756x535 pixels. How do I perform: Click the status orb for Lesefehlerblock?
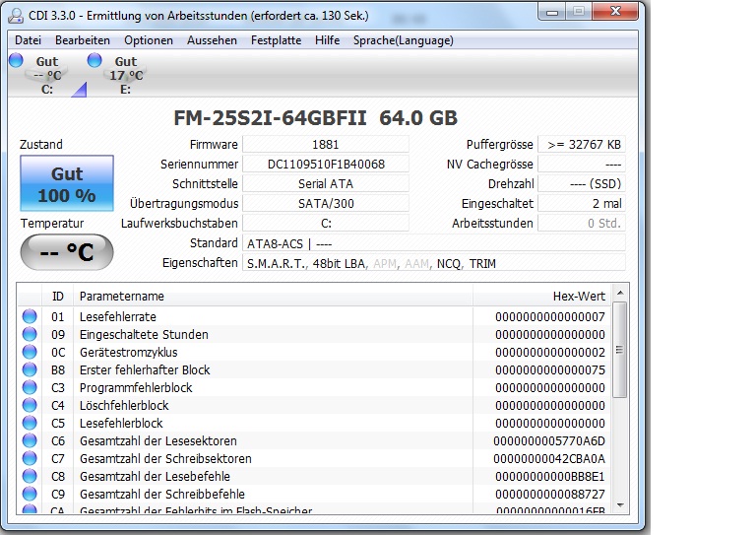(x=30, y=423)
